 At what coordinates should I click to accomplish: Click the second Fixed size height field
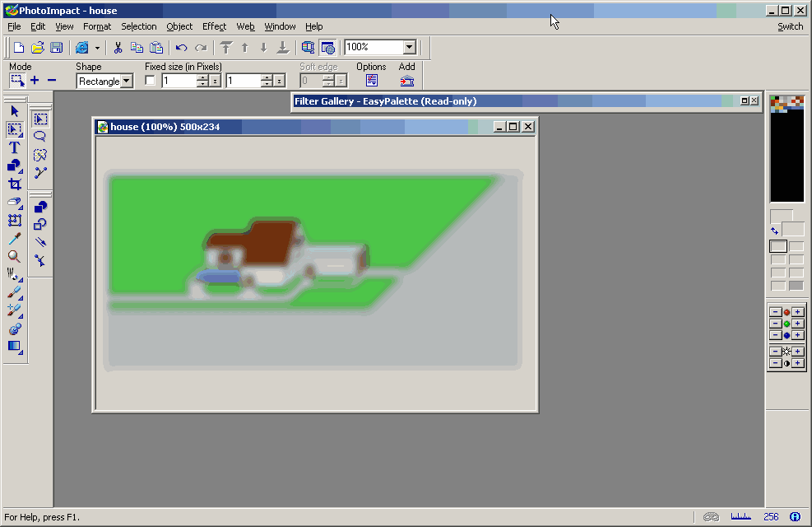[x=244, y=81]
